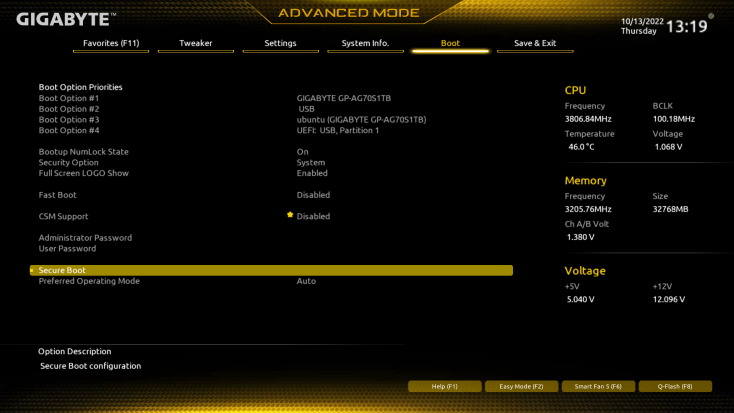Viewport: 734px width, 413px height.
Task: Switch to the Tweaker tab
Action: coord(196,44)
